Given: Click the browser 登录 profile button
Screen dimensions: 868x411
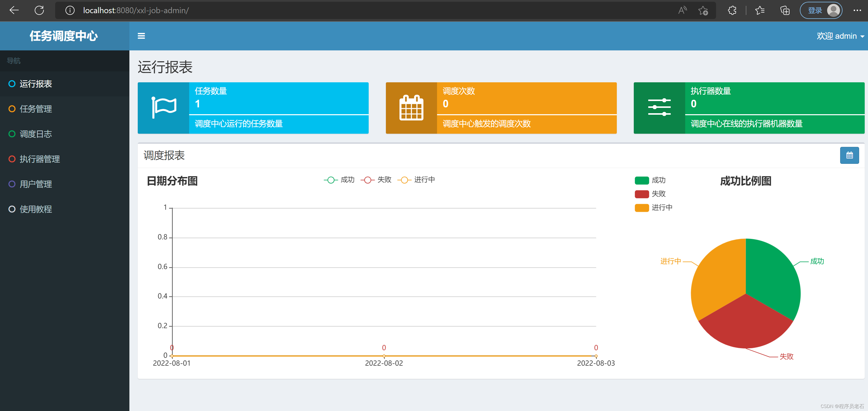Looking at the screenshot, I should (821, 10).
